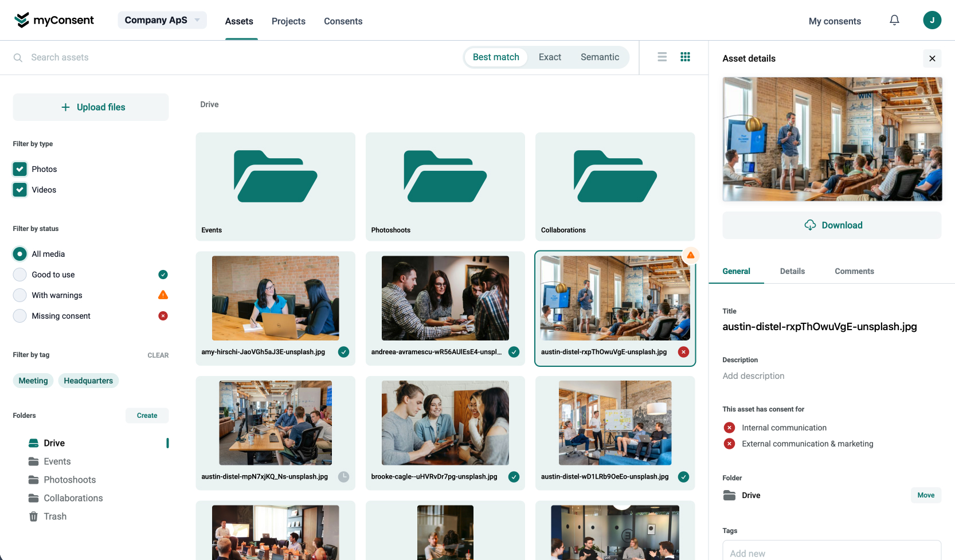955x560 pixels.
Task: Click green check status on amy-hirschi image
Action: point(343,352)
